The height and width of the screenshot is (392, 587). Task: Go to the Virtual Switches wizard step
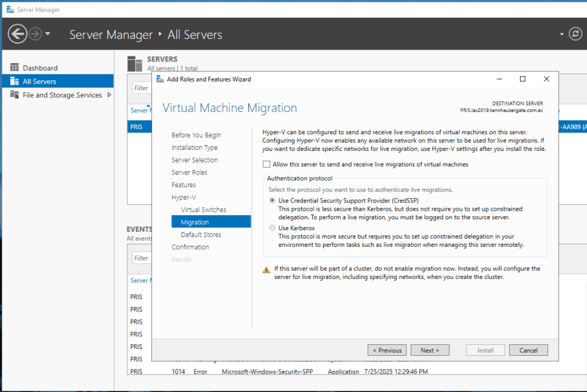tap(203, 210)
